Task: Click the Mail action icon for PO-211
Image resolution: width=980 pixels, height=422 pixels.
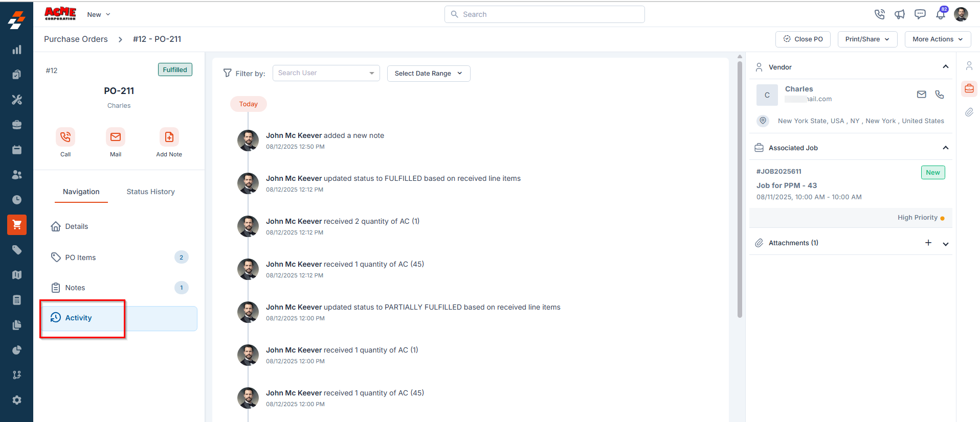Action: click(x=116, y=137)
